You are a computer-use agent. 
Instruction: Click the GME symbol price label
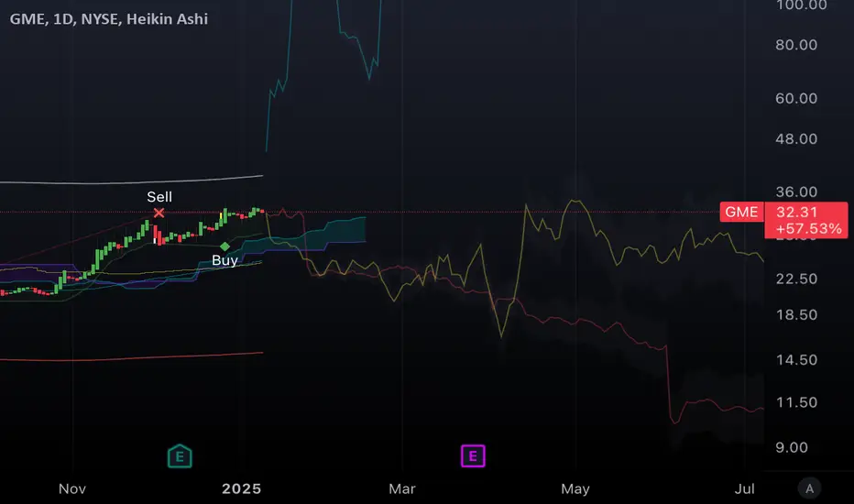[x=741, y=212]
